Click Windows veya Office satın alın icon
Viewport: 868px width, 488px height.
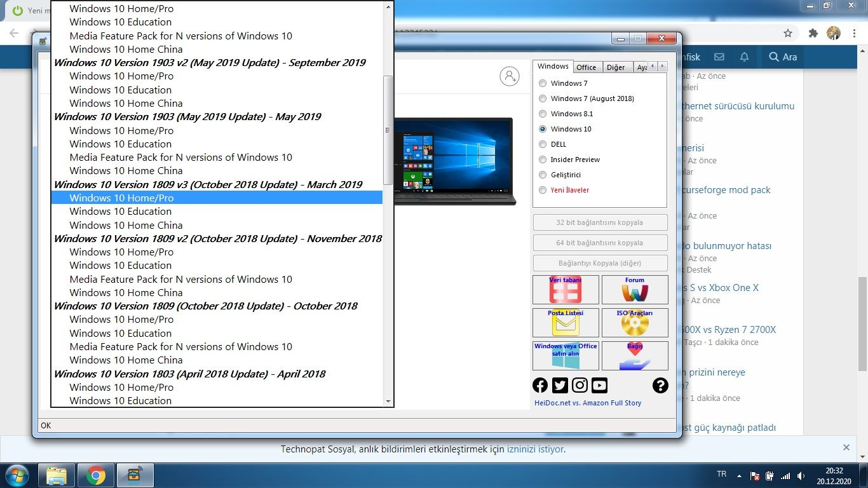(x=566, y=356)
